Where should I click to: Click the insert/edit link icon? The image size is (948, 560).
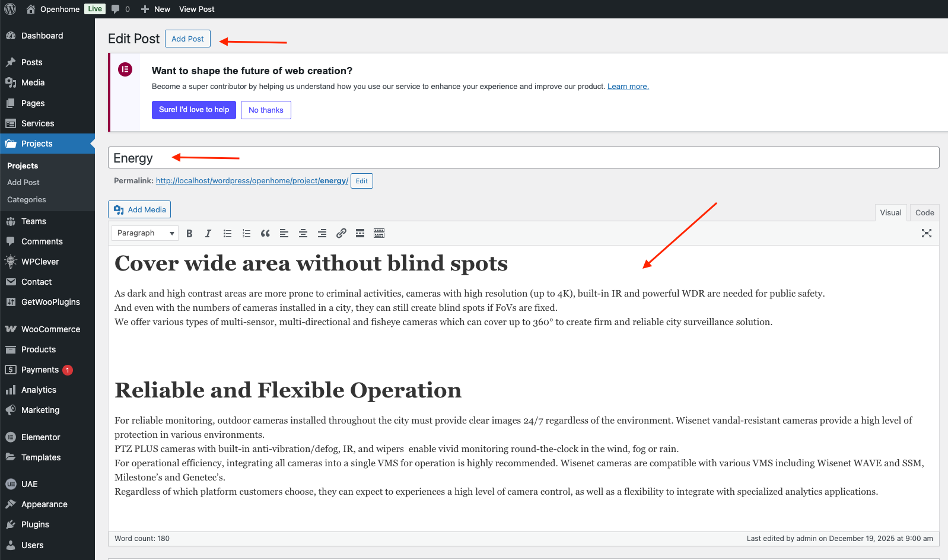point(341,234)
